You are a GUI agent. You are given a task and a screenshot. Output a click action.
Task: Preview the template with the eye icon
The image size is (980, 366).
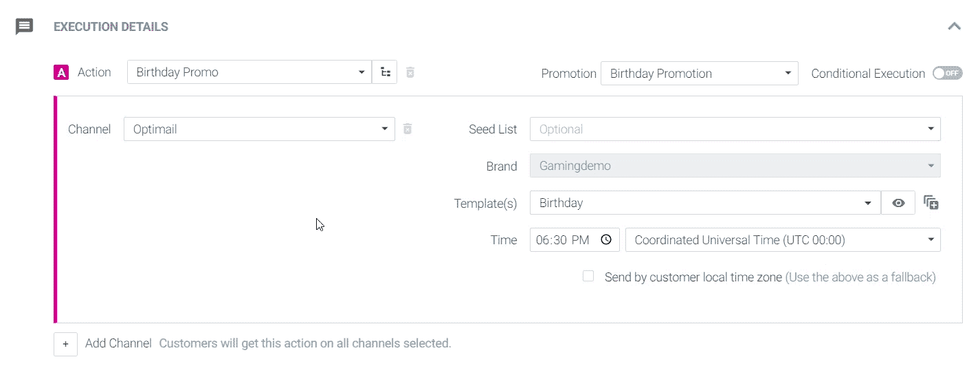click(898, 203)
